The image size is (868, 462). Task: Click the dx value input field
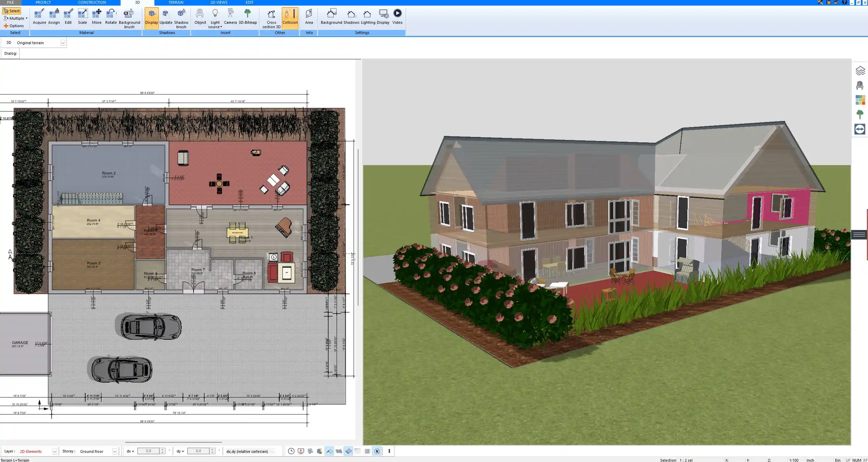[x=148, y=451]
